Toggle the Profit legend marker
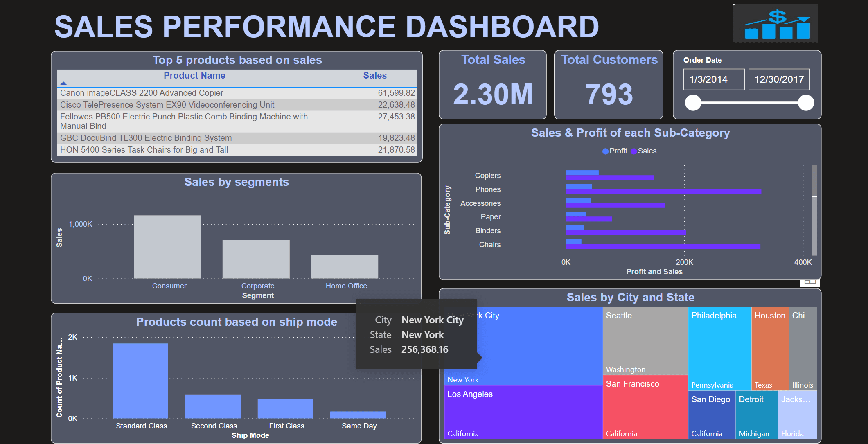The image size is (868, 444). [605, 151]
